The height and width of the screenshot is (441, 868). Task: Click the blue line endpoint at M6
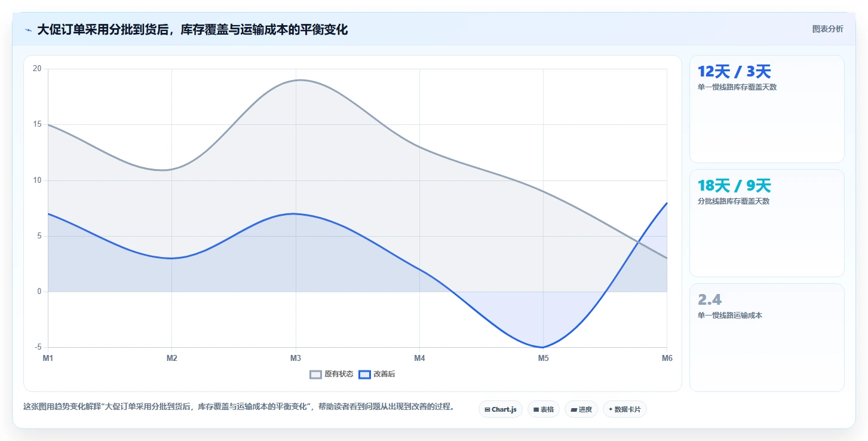(x=667, y=203)
